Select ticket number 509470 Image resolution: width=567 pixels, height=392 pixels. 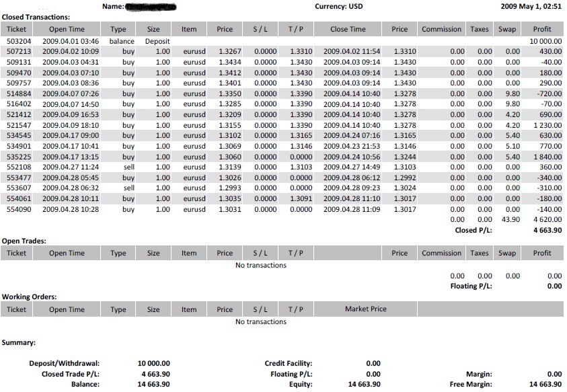click(19, 73)
